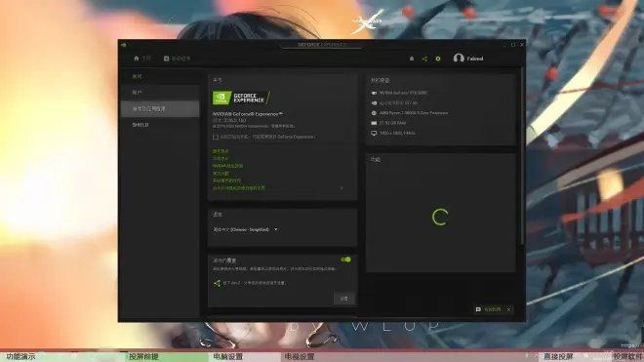Toggle the in-game overlay switch
This screenshot has height=362, width=644.
click(x=345, y=260)
